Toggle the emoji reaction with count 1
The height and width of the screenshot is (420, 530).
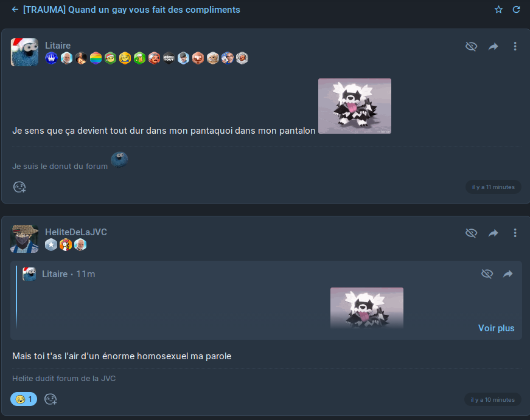pyautogui.click(x=24, y=399)
